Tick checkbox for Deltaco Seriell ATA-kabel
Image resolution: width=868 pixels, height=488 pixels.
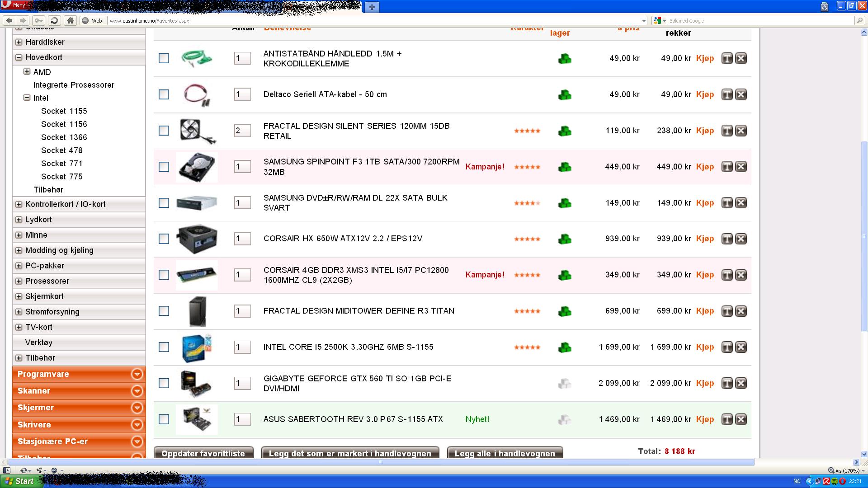(164, 94)
